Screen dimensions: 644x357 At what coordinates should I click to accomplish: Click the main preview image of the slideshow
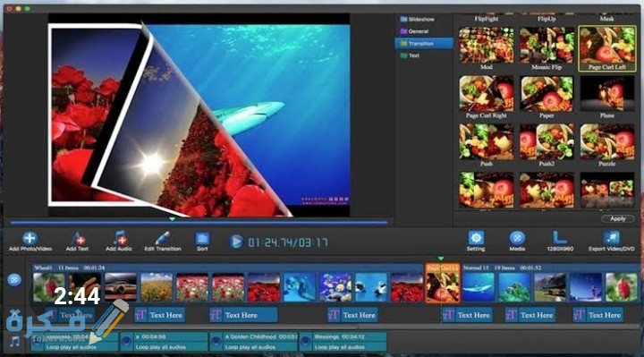pyautogui.click(x=199, y=115)
